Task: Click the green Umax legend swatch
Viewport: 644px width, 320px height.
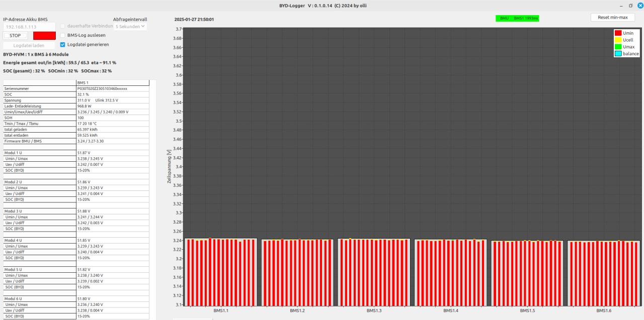Action: tap(617, 47)
